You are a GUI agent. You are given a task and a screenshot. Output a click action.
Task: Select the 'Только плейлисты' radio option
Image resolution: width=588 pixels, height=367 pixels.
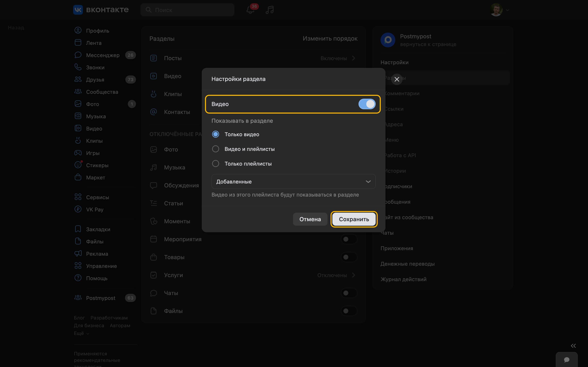point(216,164)
